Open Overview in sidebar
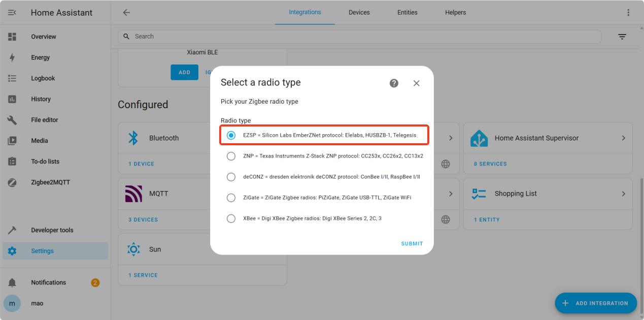Viewport: 644px width, 320px height. pyautogui.click(x=55, y=37)
